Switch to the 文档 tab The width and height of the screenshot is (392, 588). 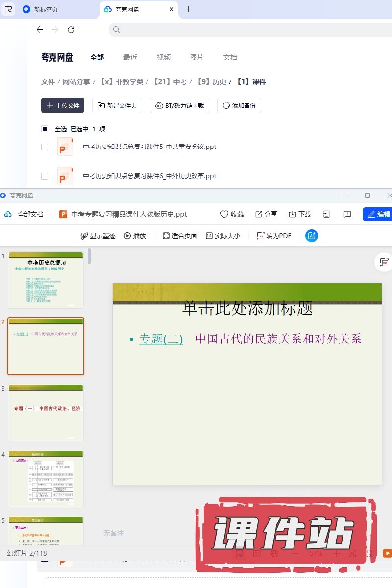coord(230,57)
